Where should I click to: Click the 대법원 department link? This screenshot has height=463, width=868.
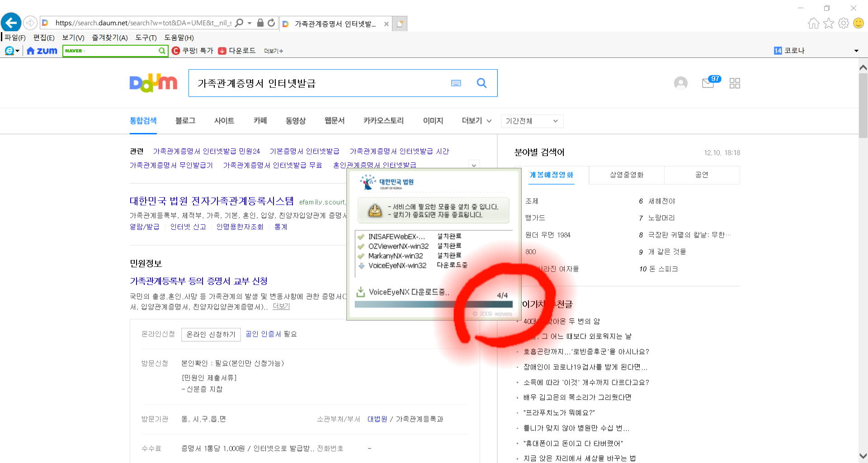377,419
